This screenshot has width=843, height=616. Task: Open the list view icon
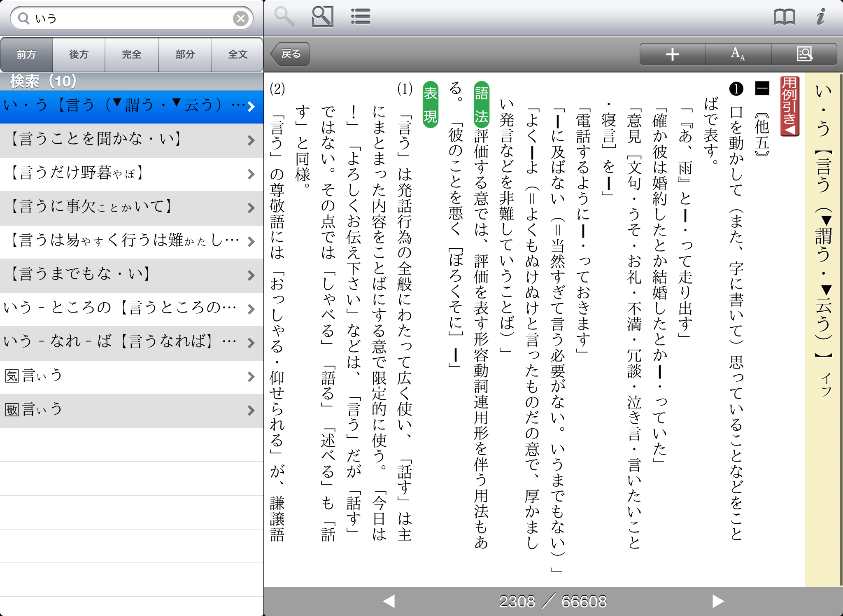click(x=361, y=17)
